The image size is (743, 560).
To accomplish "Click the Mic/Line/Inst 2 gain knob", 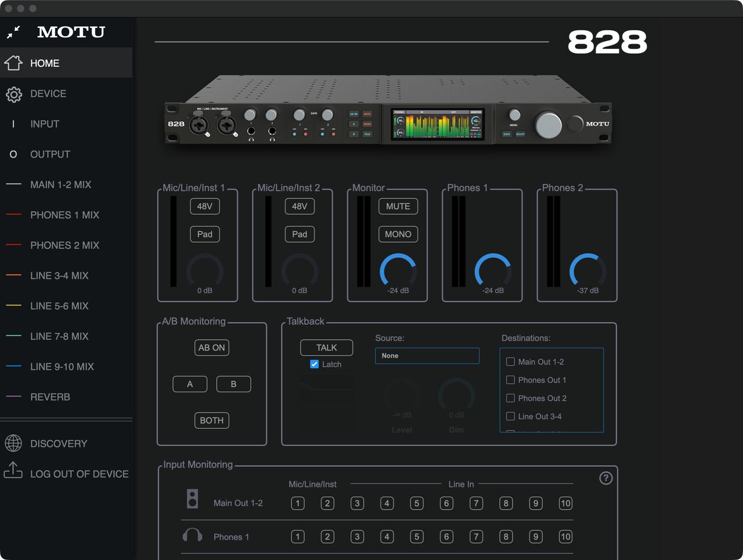I will pyautogui.click(x=300, y=270).
